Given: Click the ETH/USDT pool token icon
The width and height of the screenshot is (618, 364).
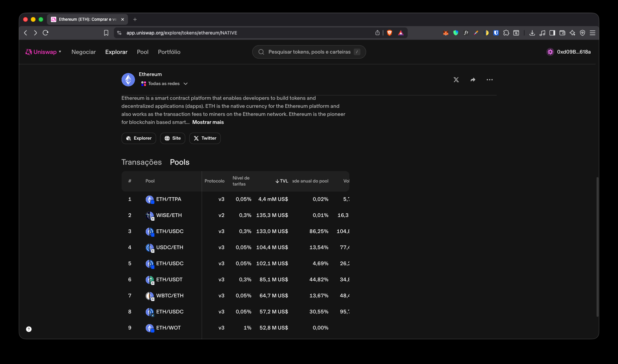Looking at the screenshot, I should click(150, 280).
